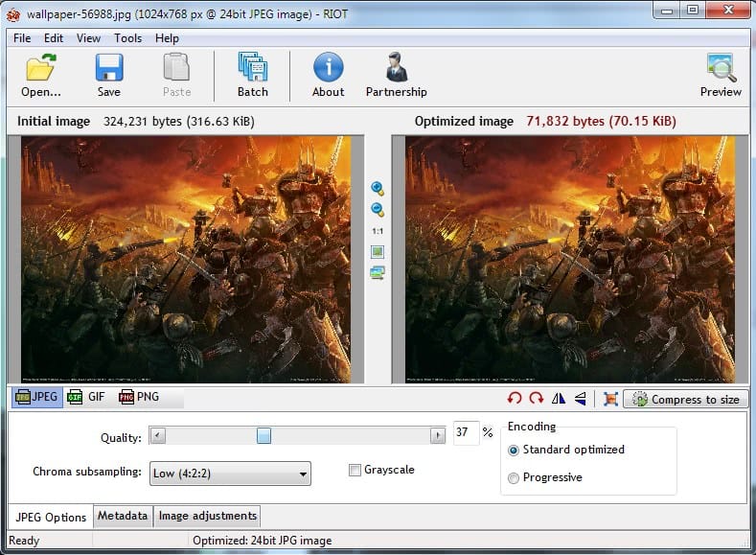
Task: Save the optimized image
Action: coord(109,75)
